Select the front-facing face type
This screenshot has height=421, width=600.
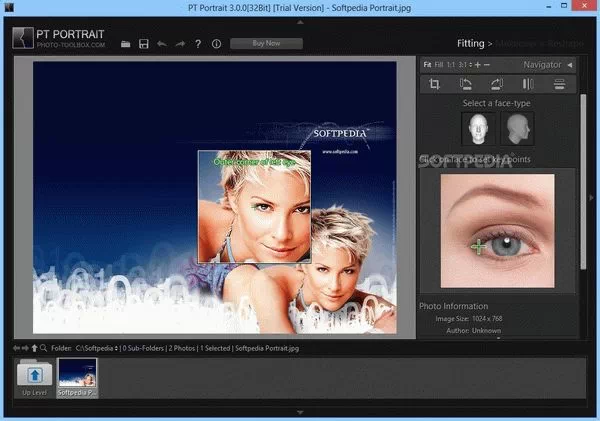coord(477,127)
